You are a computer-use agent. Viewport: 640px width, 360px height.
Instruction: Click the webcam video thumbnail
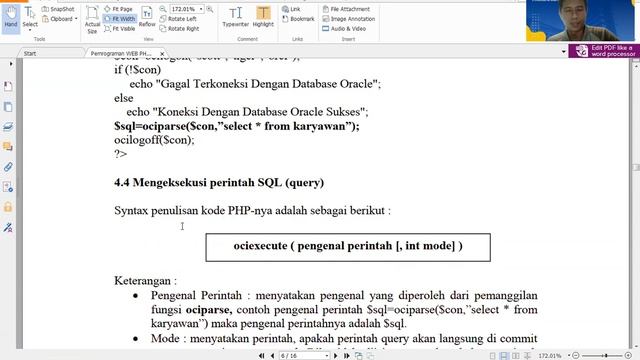click(x=580, y=20)
